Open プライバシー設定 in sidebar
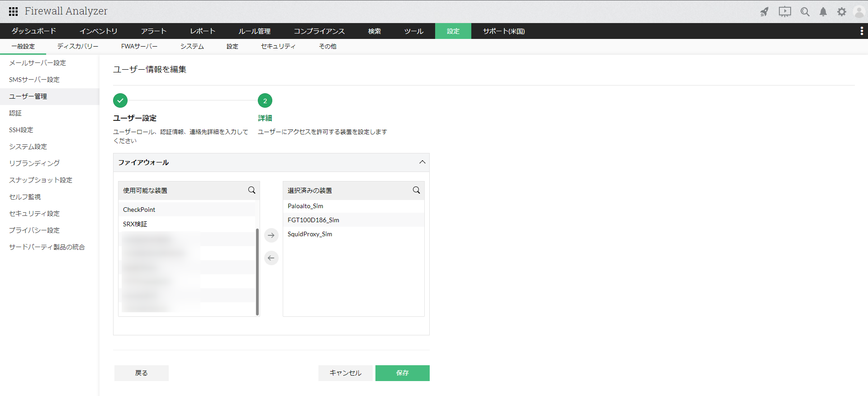The width and height of the screenshot is (868, 396). (x=50, y=230)
